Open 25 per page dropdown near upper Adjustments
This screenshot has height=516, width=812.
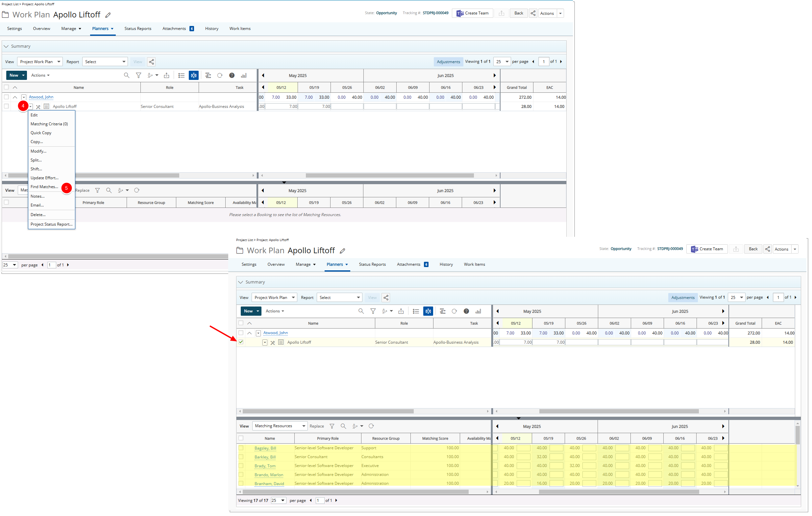coord(502,62)
